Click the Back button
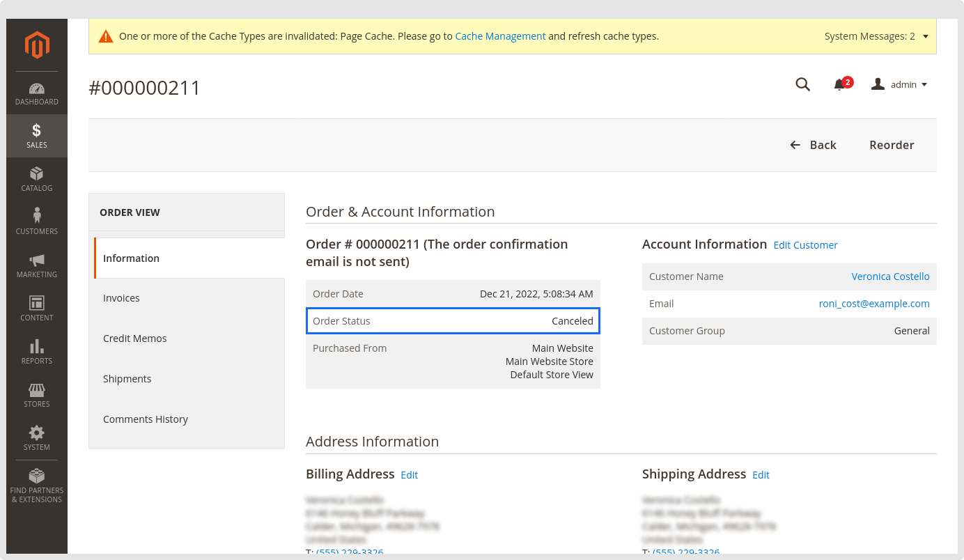The image size is (964, 560). pos(813,145)
